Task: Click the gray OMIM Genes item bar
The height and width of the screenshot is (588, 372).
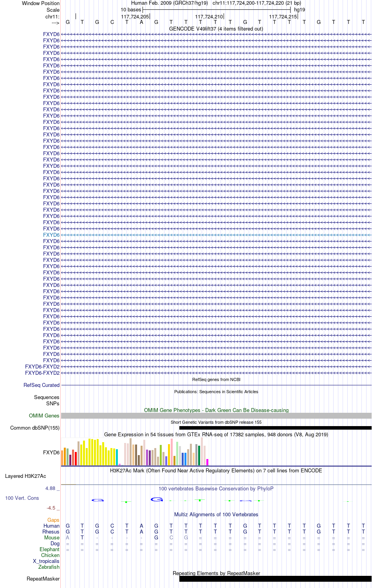Action: click(216, 416)
